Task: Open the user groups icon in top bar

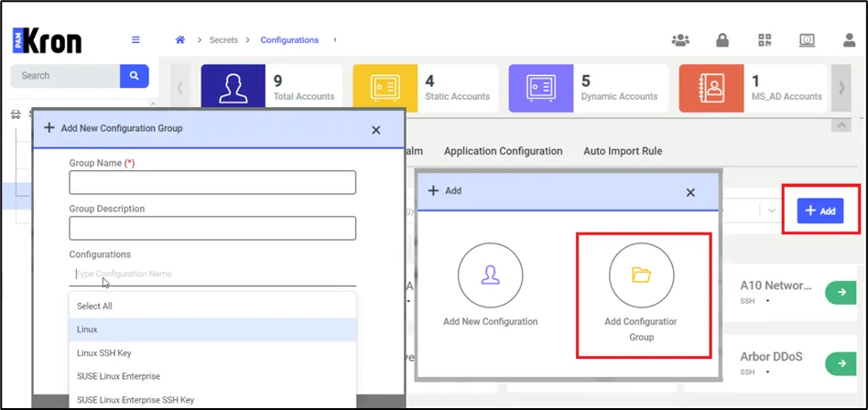Action: tap(680, 40)
